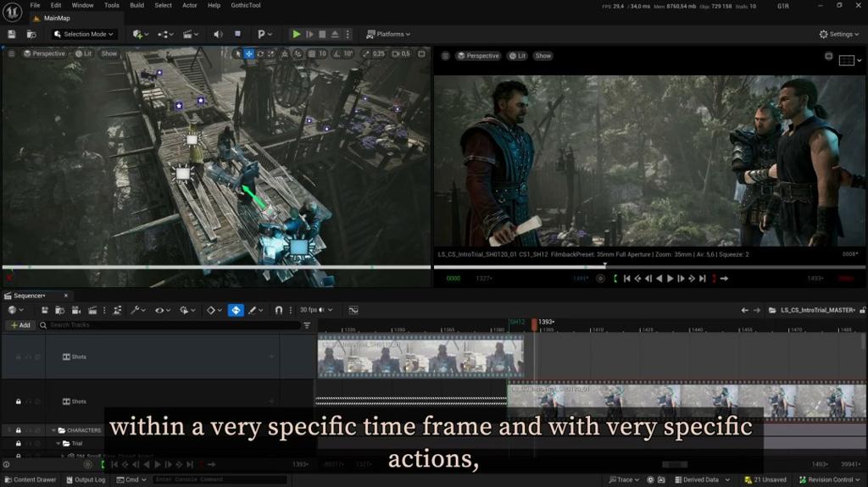Toggle the highlighted auto-key button
Image resolution: width=868 pixels, height=487 pixels.
[x=236, y=310]
